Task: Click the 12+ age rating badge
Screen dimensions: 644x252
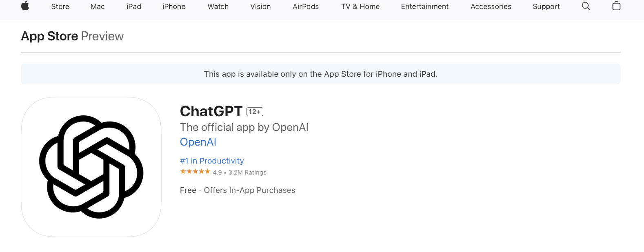Action: coord(255,112)
